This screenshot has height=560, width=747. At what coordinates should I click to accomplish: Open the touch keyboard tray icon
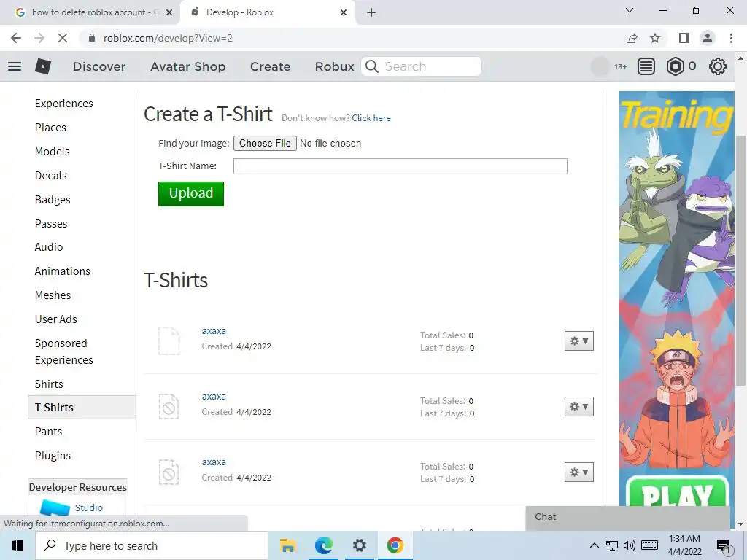pyautogui.click(x=650, y=545)
